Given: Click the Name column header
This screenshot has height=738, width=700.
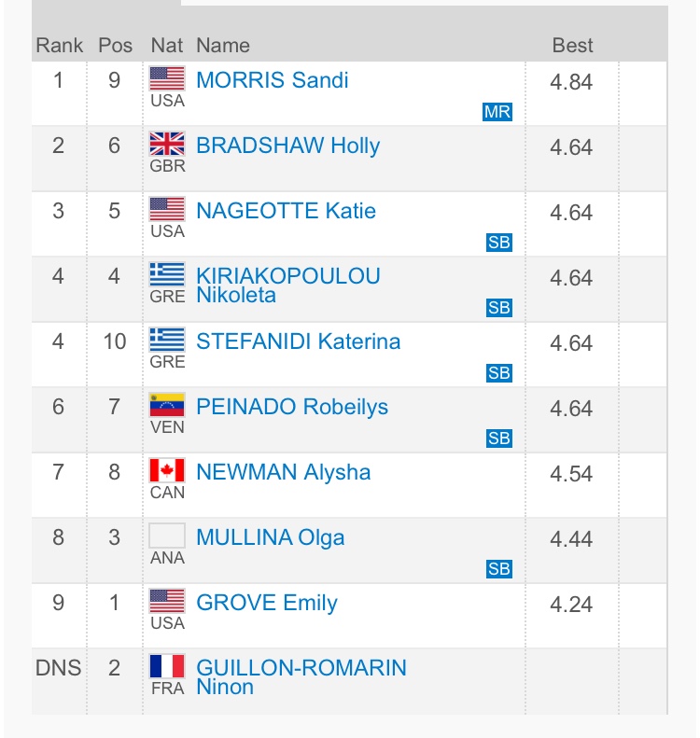Looking at the screenshot, I should click(223, 45).
